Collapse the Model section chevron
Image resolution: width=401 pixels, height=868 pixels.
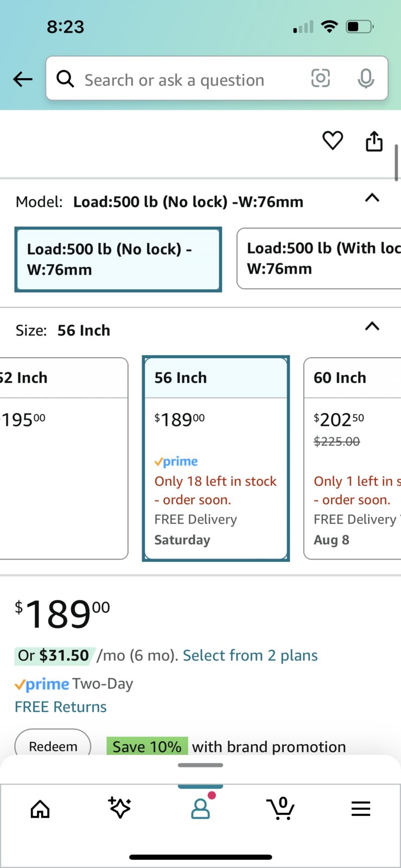372,198
